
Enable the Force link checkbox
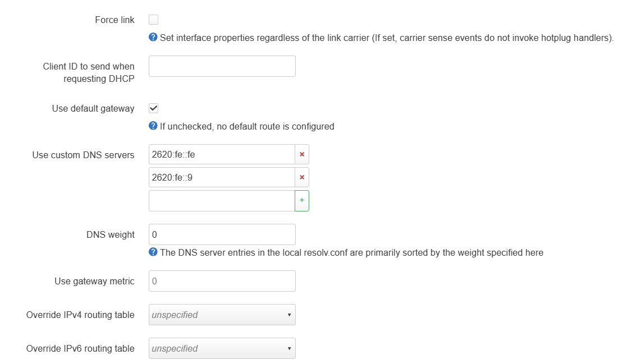pyautogui.click(x=153, y=20)
